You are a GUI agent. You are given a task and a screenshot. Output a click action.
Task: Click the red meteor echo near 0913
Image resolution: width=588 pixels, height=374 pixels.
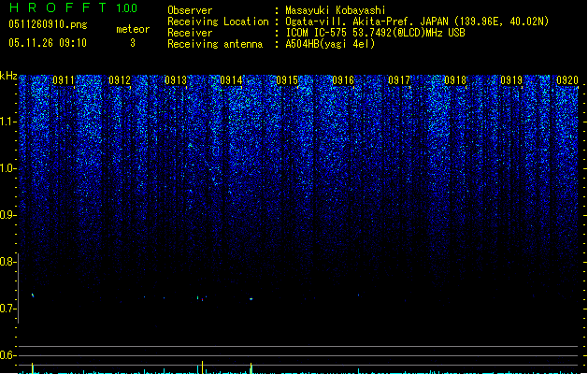click(x=202, y=299)
